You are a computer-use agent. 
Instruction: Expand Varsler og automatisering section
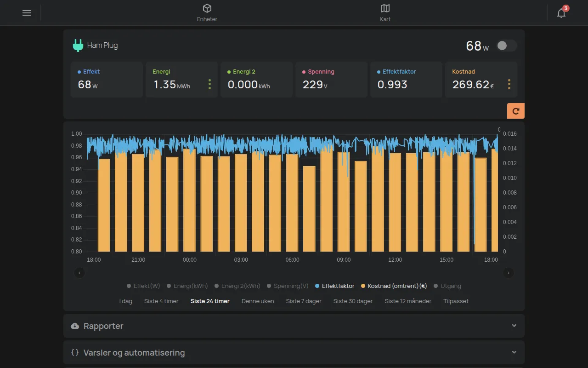tap(294, 352)
